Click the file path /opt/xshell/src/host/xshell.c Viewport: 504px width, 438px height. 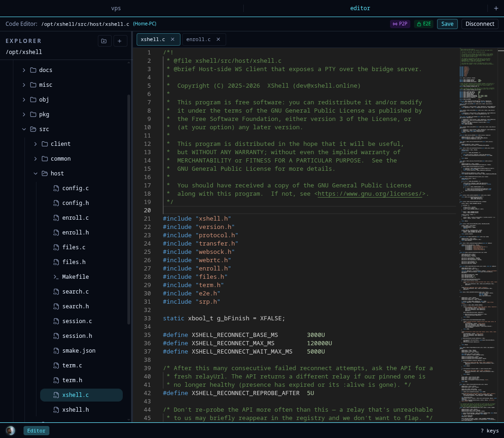[85, 24]
